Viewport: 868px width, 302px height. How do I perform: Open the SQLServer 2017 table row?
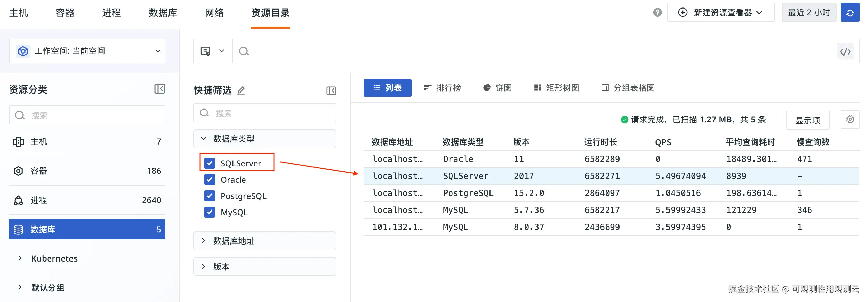[x=611, y=176]
